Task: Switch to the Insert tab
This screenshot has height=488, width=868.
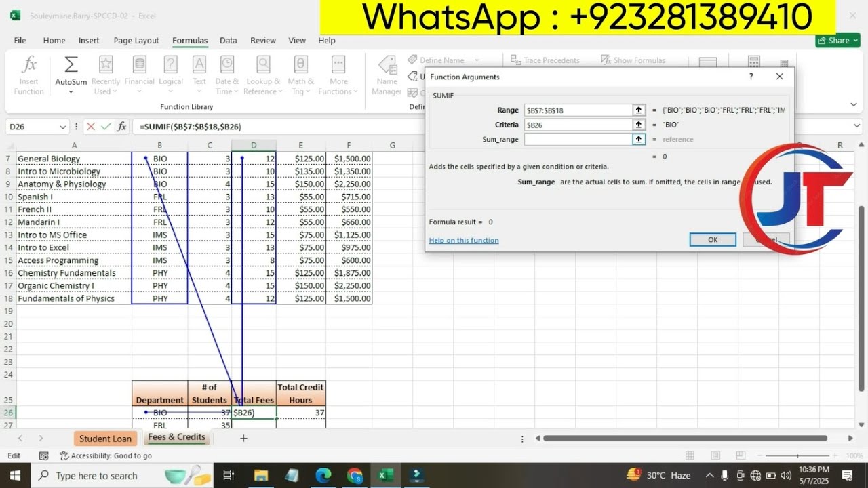Action: [89, 41]
